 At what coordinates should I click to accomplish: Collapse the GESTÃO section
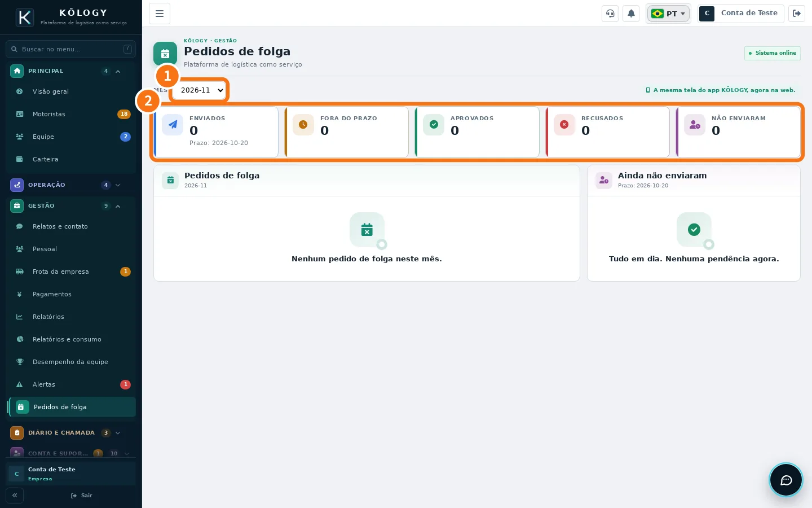[x=71, y=206]
